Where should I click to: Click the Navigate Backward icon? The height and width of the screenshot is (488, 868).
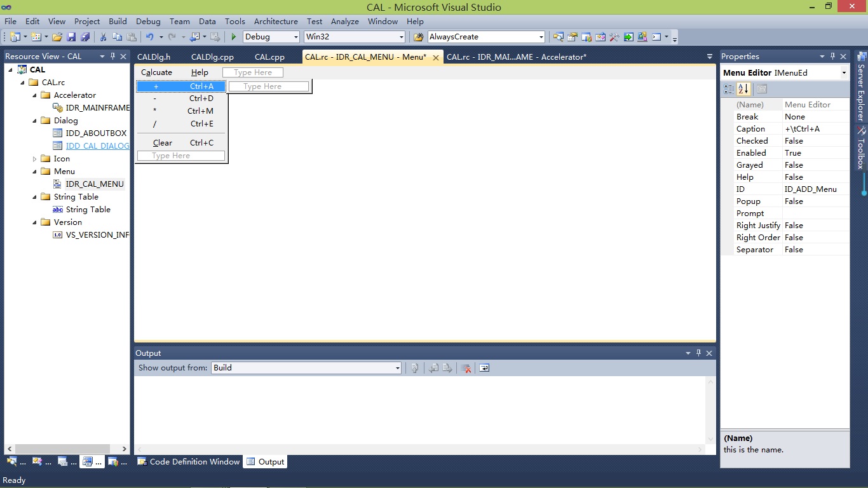point(195,37)
